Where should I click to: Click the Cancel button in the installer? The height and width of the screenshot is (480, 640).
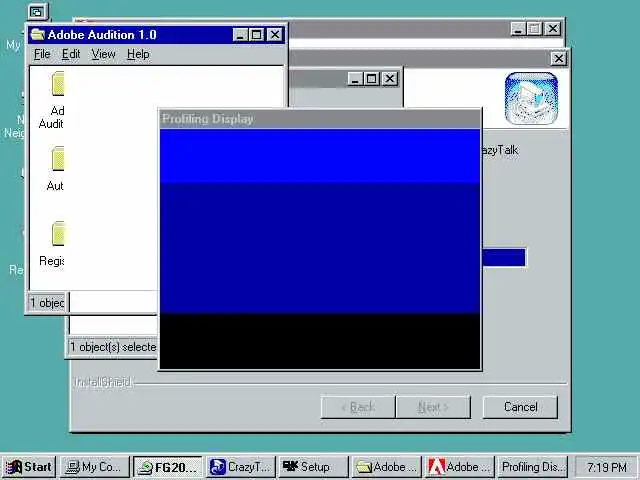coord(520,407)
